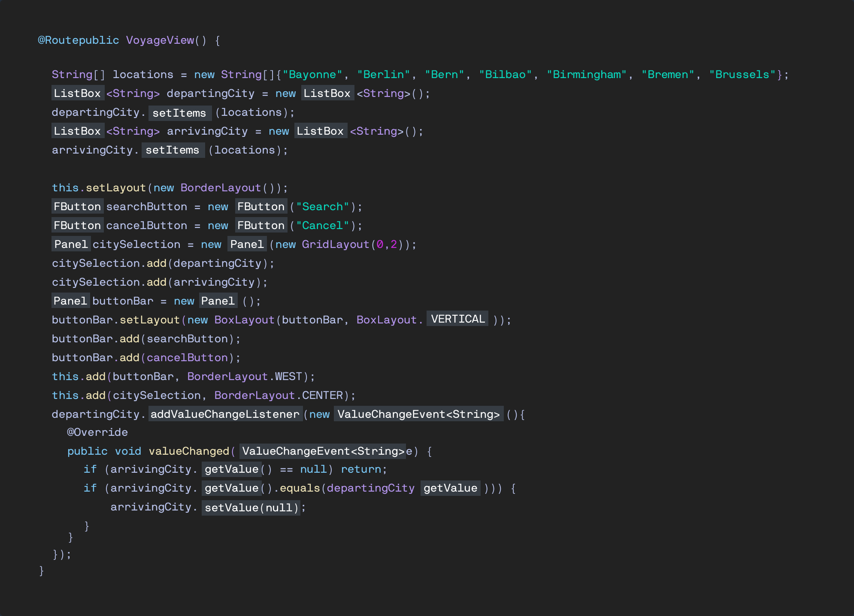Click the "Cancel" string literal

point(323,225)
